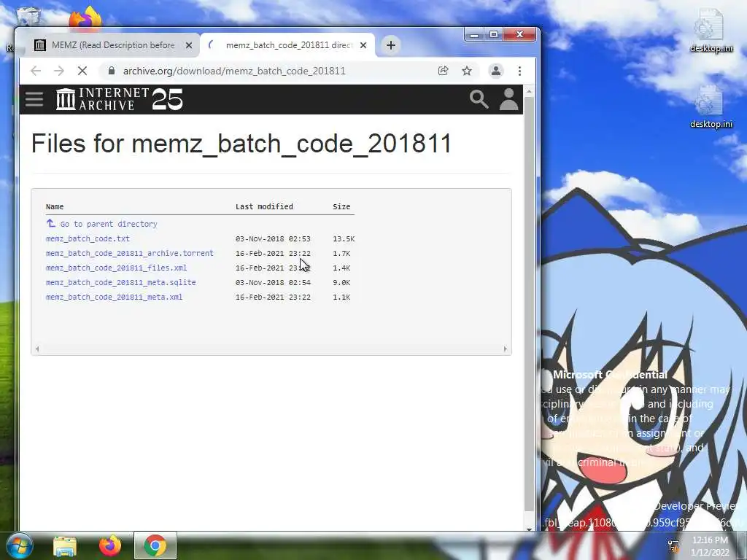Open the Chrome profile icon
Image resolution: width=747 pixels, height=560 pixels.
(x=496, y=71)
